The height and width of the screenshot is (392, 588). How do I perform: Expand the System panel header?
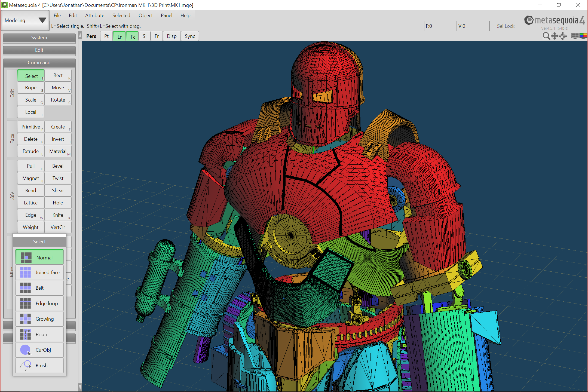pyautogui.click(x=39, y=38)
